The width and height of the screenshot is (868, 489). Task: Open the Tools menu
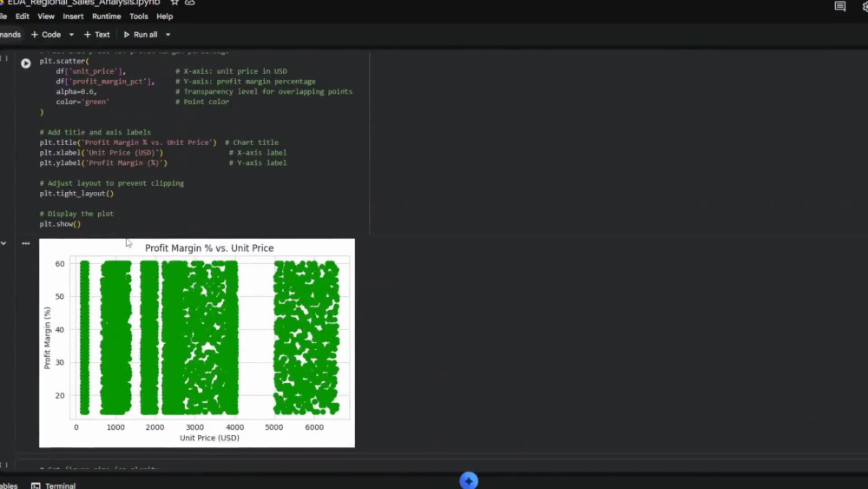[x=138, y=17]
